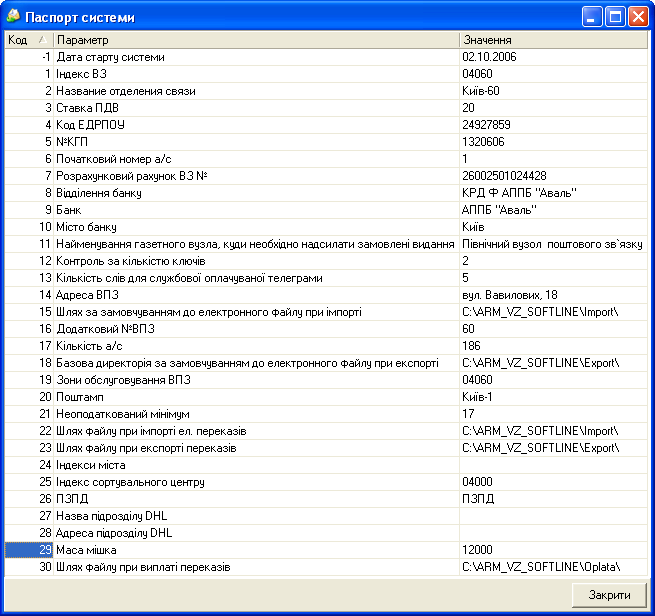This screenshot has height=616, width=655.
Task: Click the highlighted code cell 29
Action: tap(29, 550)
